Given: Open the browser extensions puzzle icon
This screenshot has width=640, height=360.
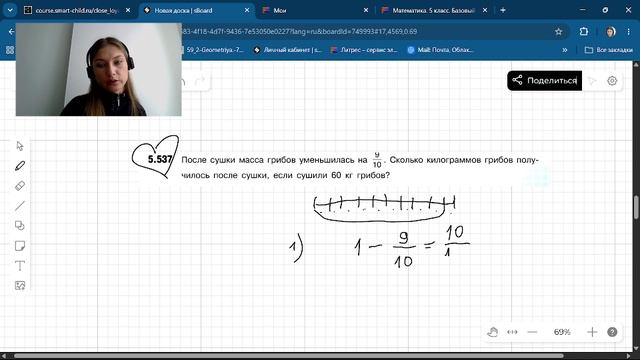Looking at the screenshot, I should [x=584, y=31].
